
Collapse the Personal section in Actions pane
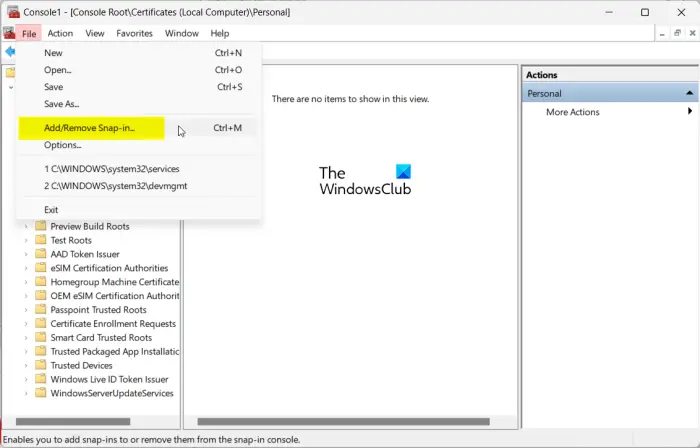tap(689, 93)
